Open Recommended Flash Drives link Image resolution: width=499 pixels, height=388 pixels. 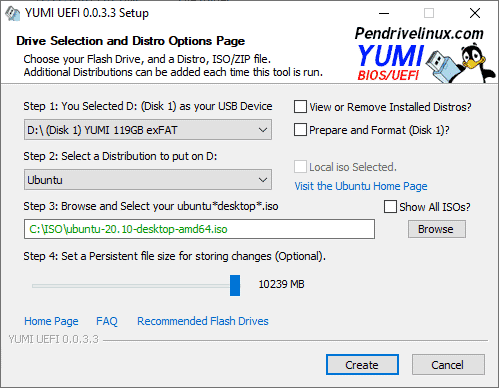pos(203,321)
